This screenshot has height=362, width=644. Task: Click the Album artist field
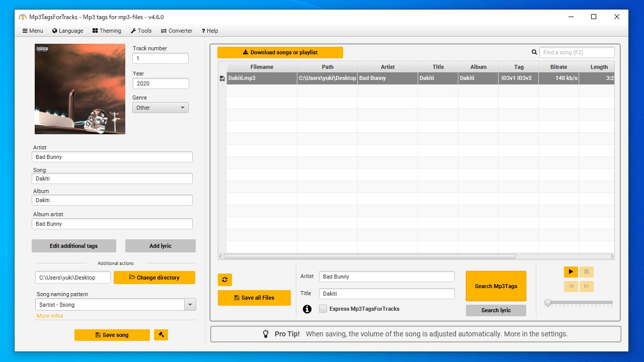click(112, 224)
